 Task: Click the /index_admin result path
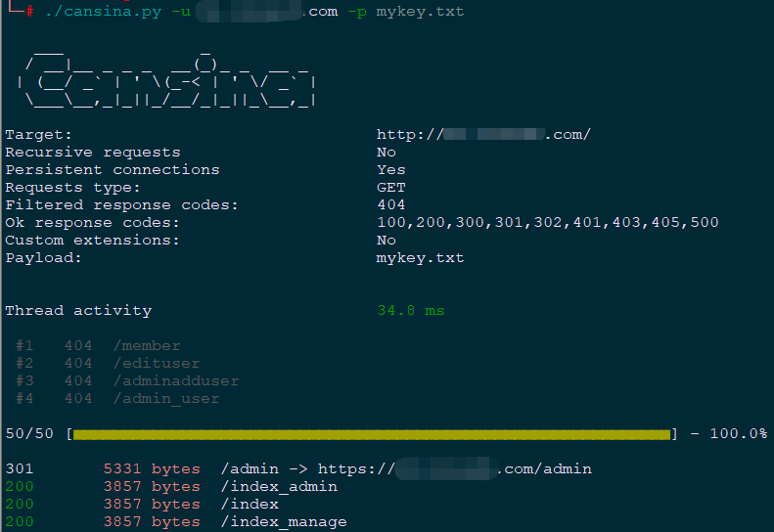pos(278,486)
